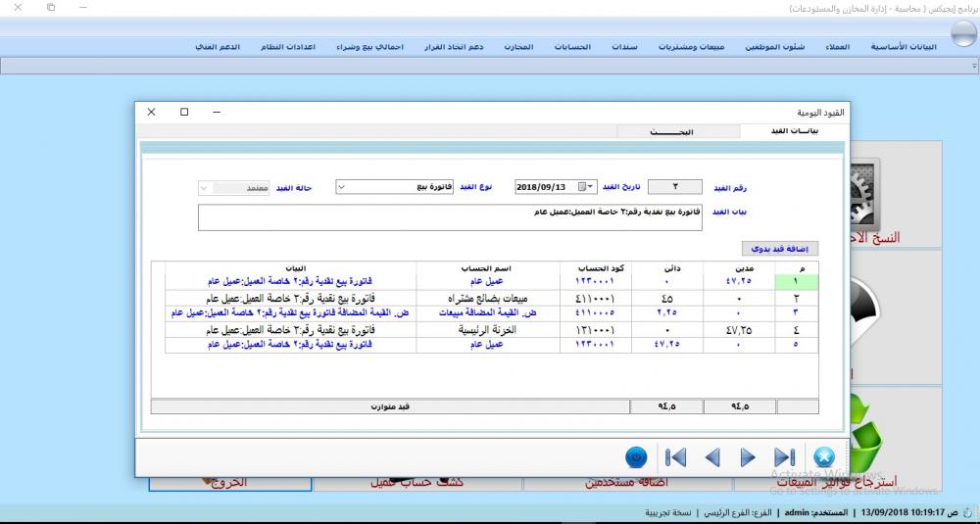Click the backup gear icon behind the dialog
Viewport: 980px width, 524px height.
(x=864, y=194)
